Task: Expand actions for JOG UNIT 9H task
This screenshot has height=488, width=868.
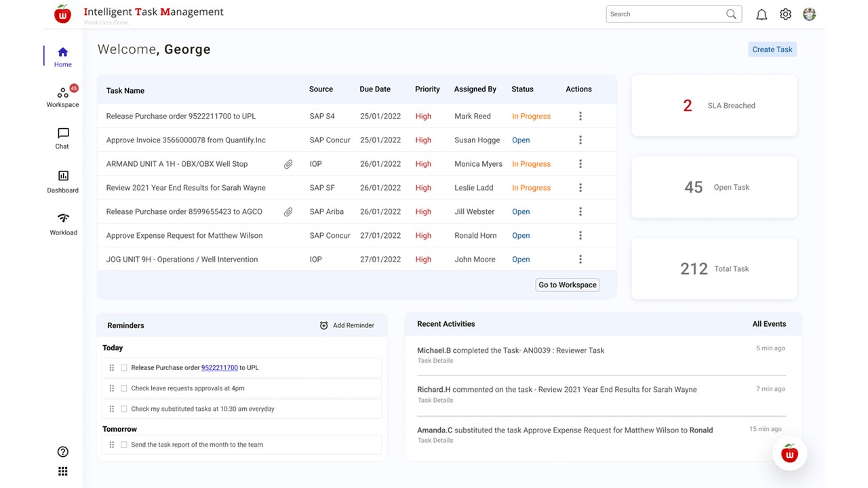Action: point(580,260)
